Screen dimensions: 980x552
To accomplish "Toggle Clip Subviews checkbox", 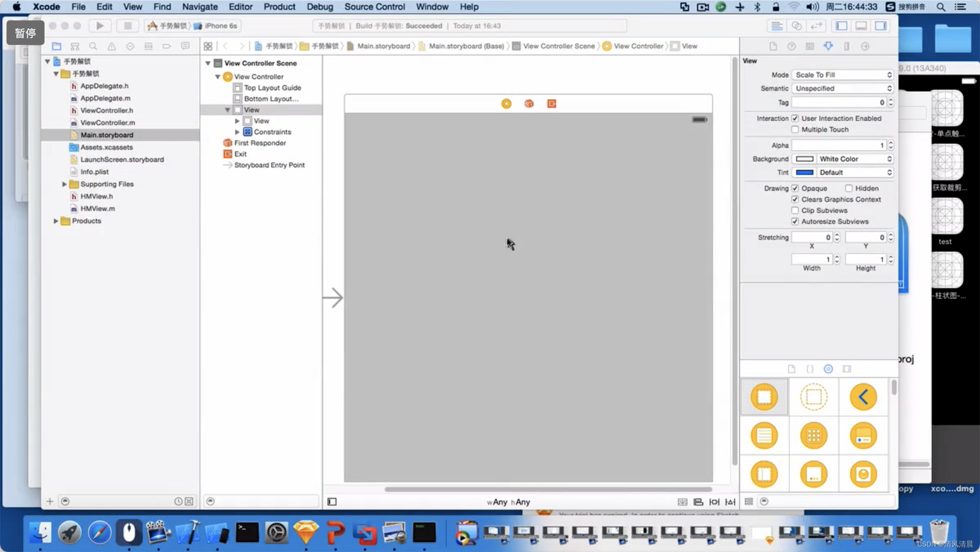I will pos(795,210).
